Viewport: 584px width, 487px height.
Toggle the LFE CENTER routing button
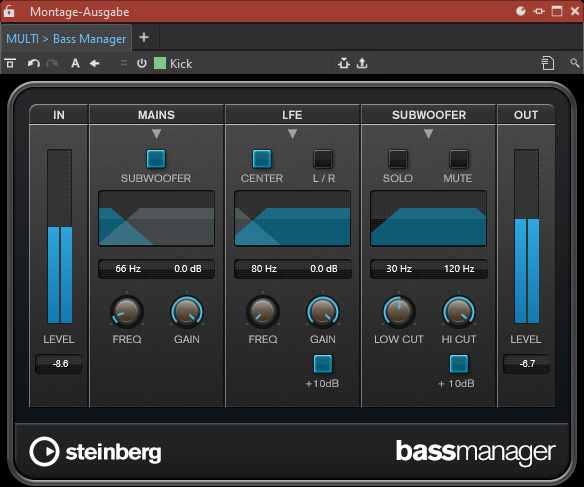[262, 159]
